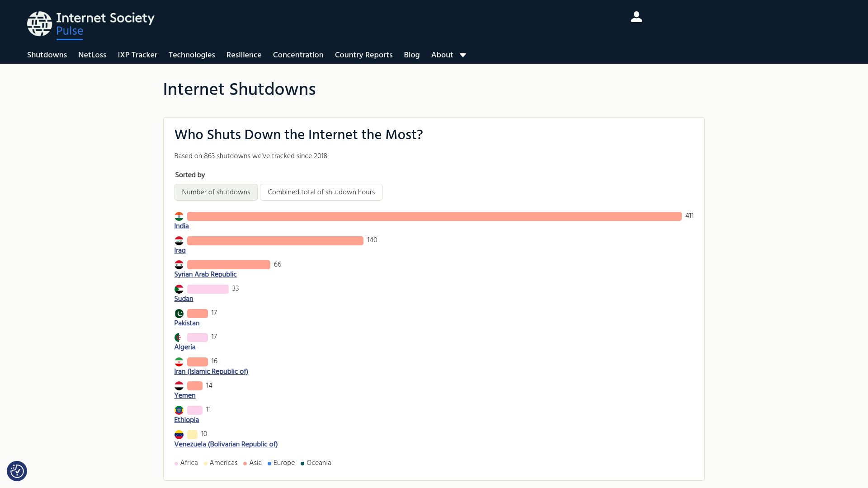Click the Algeria flag icon

coord(179,338)
